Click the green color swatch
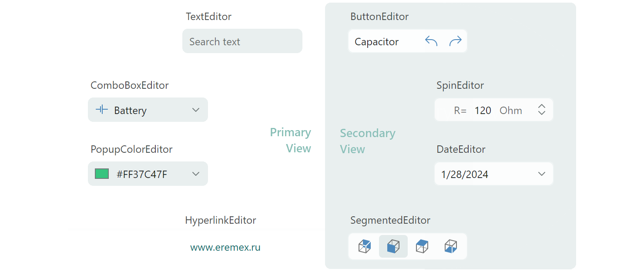 click(102, 174)
